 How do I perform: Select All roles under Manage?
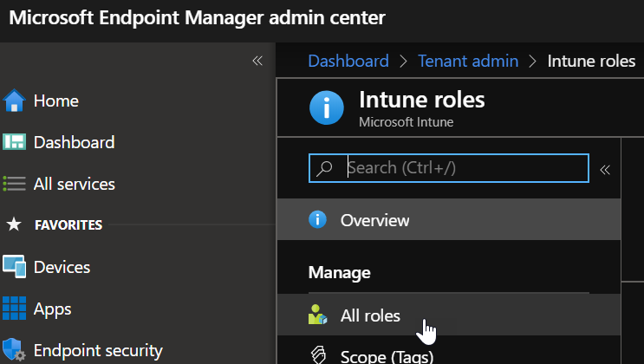370,315
